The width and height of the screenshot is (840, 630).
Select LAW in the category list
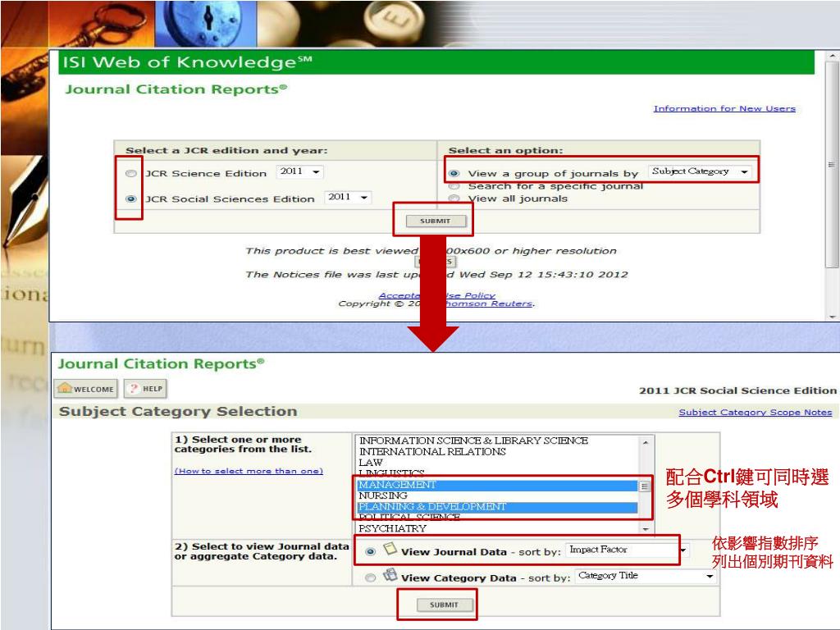371,463
